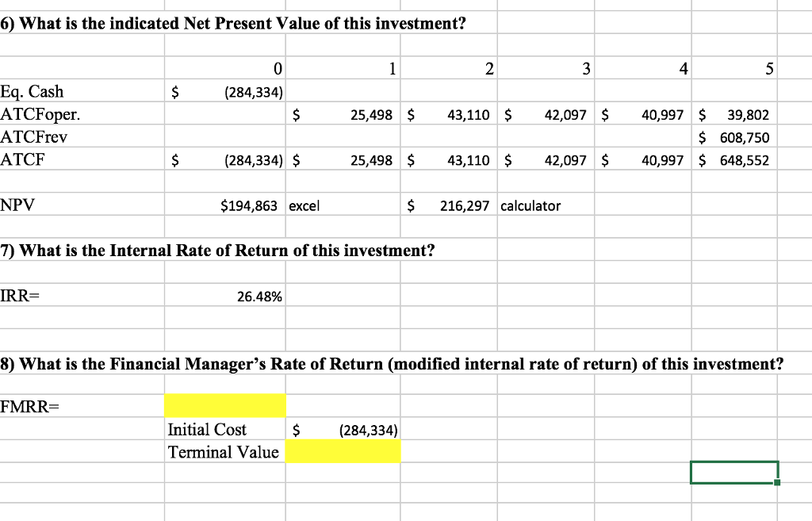Click the green-outlined selected cell
Screen dimensions: 812x521
tap(733, 472)
